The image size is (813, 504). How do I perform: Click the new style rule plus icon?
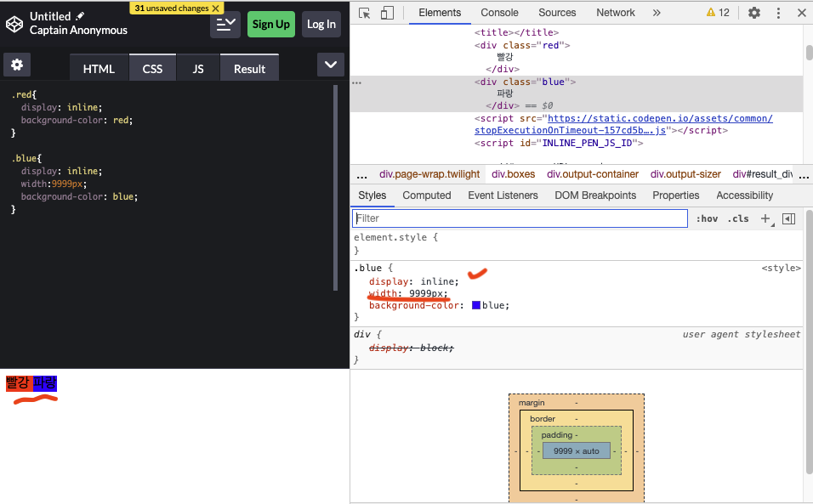point(765,218)
